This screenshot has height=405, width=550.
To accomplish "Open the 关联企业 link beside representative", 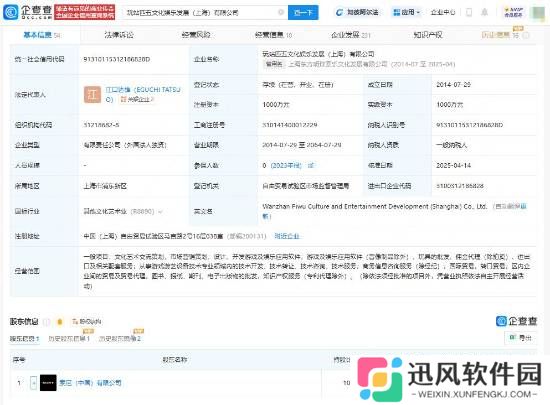I will pos(138,100).
